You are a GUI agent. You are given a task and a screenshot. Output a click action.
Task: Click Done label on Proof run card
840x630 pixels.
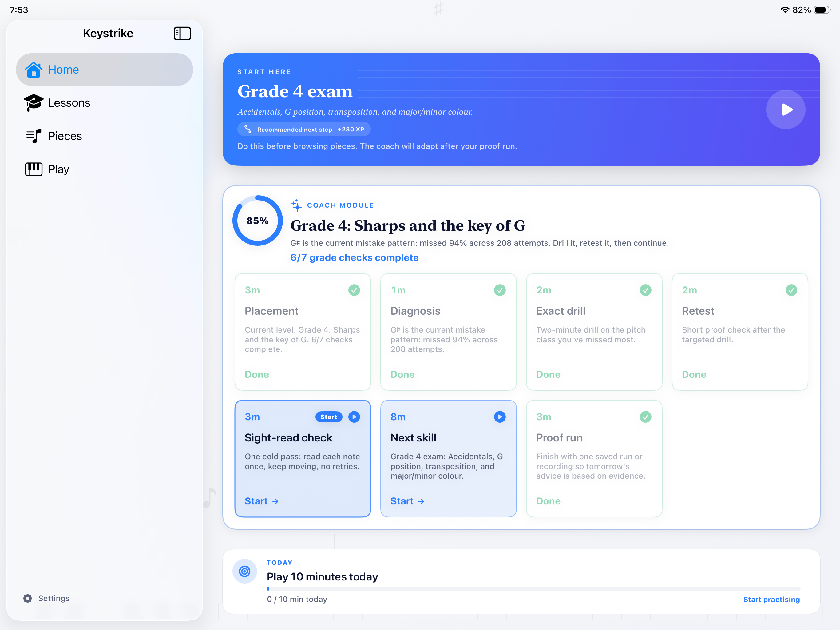[548, 501]
